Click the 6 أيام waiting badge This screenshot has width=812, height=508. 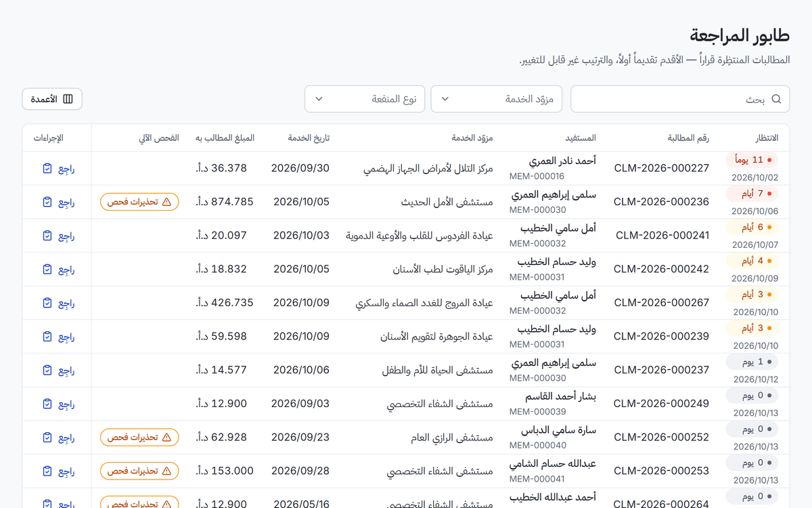point(752,228)
